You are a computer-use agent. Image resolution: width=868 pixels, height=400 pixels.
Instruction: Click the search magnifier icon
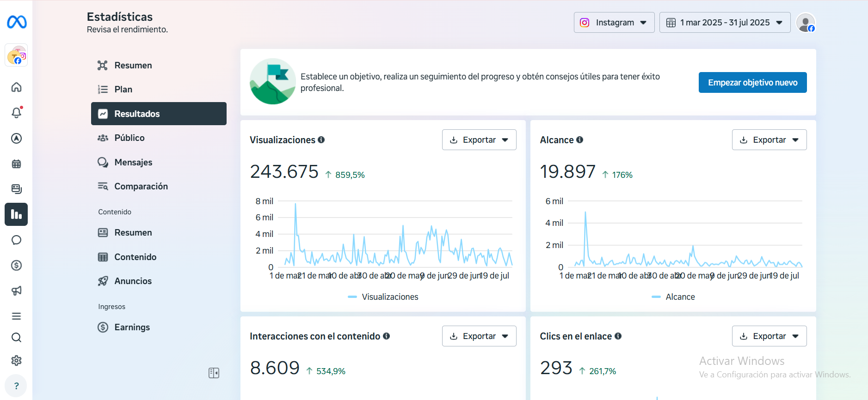pyautogui.click(x=16, y=338)
